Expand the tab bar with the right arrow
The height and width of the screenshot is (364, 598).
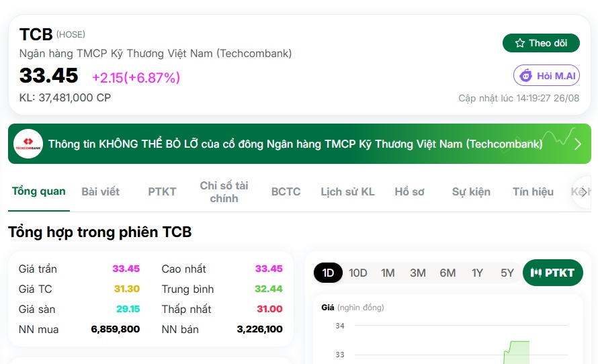point(583,192)
